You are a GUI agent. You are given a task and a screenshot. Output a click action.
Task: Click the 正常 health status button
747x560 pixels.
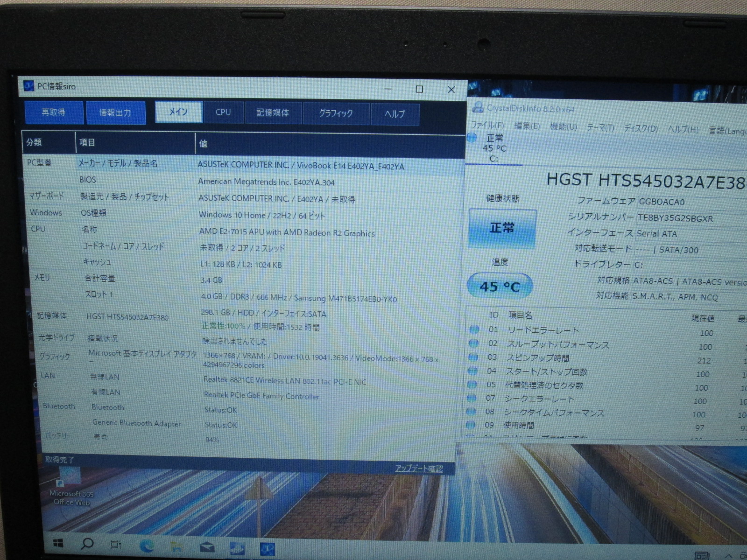pos(502,228)
